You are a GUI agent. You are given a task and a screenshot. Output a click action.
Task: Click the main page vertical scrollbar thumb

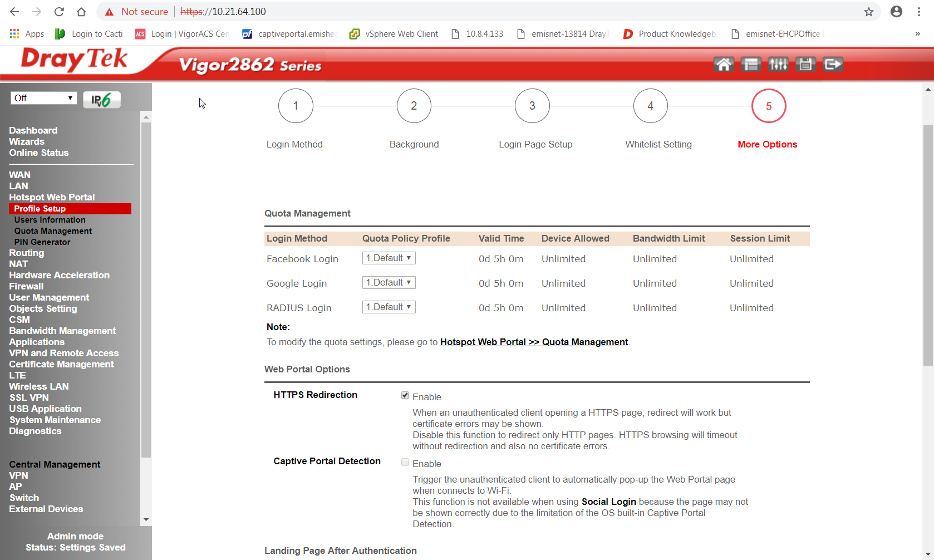928,245
